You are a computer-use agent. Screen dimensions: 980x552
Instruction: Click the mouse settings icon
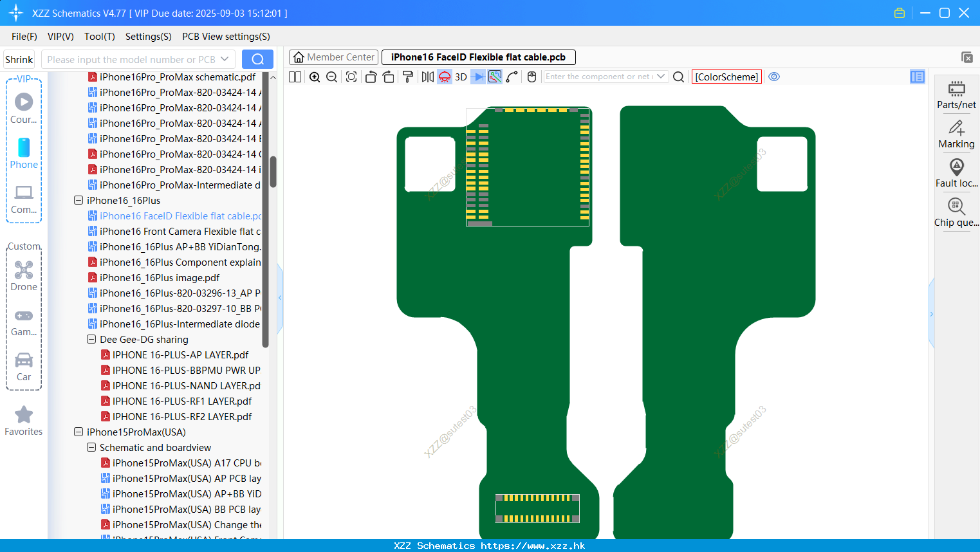pyautogui.click(x=532, y=77)
